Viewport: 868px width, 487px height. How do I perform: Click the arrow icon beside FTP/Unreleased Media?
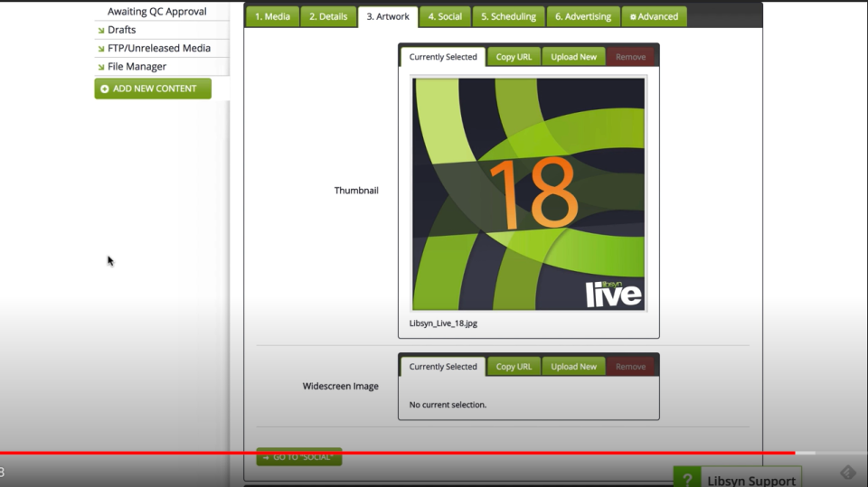[100, 49]
